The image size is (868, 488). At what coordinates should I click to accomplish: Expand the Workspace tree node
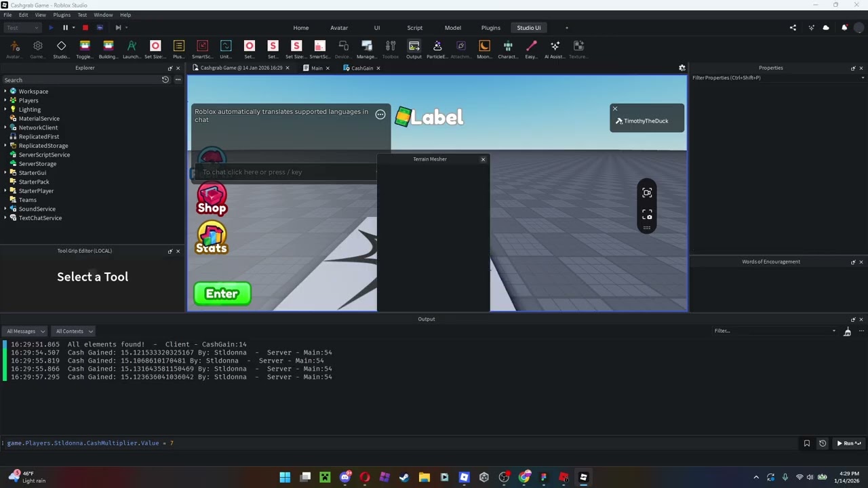point(5,91)
